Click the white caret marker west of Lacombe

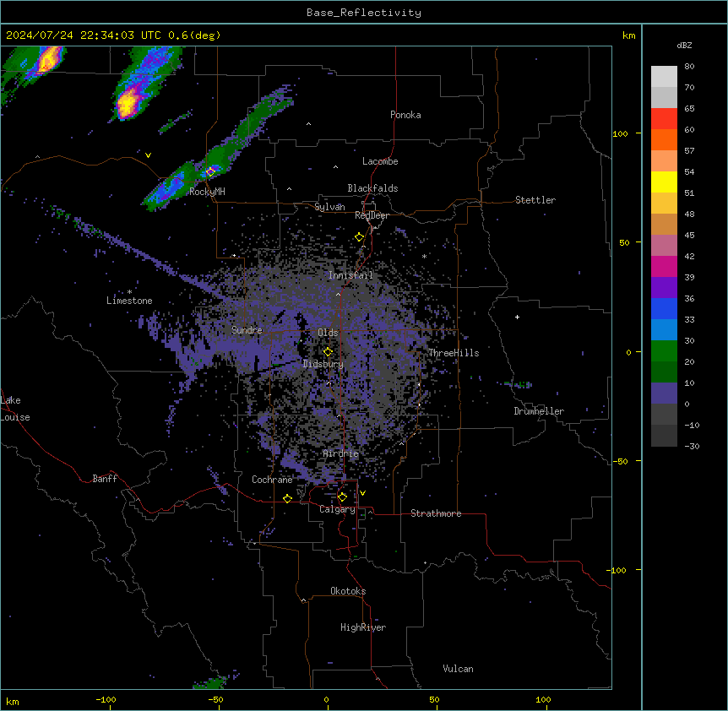(x=335, y=166)
